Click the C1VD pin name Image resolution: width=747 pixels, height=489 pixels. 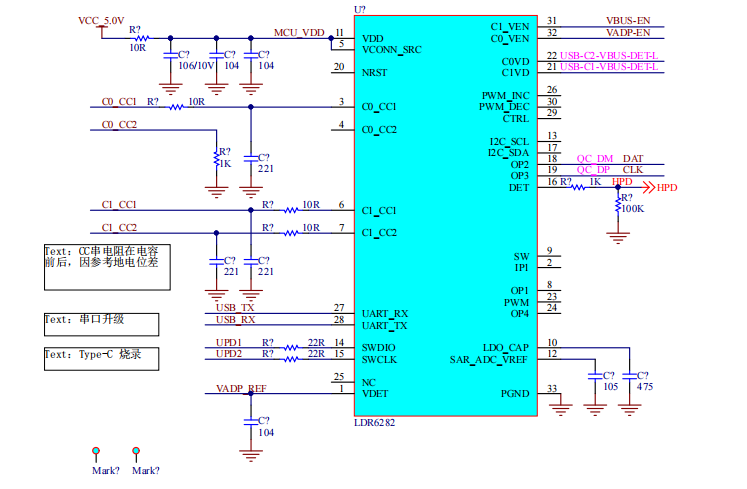pyautogui.click(x=515, y=73)
